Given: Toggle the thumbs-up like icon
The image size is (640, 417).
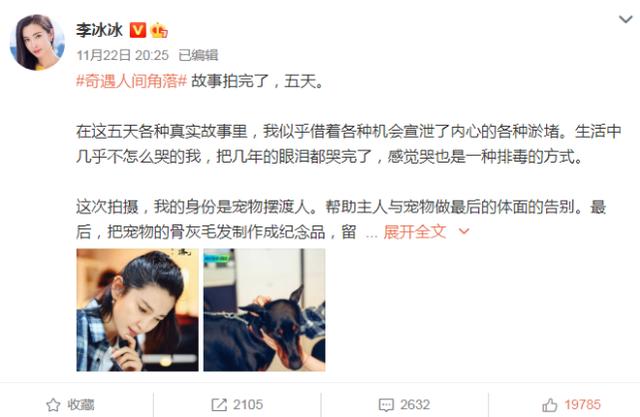Looking at the screenshot, I should click(x=549, y=405).
